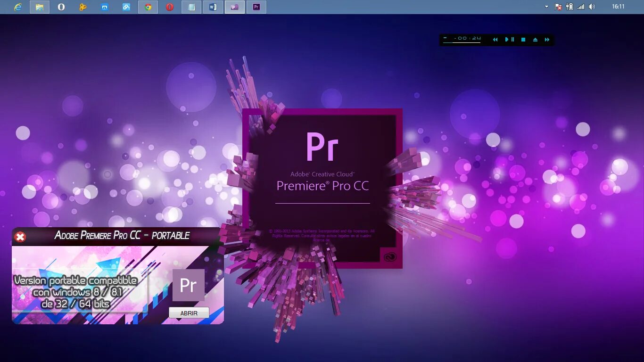
Task: Switch to Google Chrome in the taskbar
Action: 148,7
